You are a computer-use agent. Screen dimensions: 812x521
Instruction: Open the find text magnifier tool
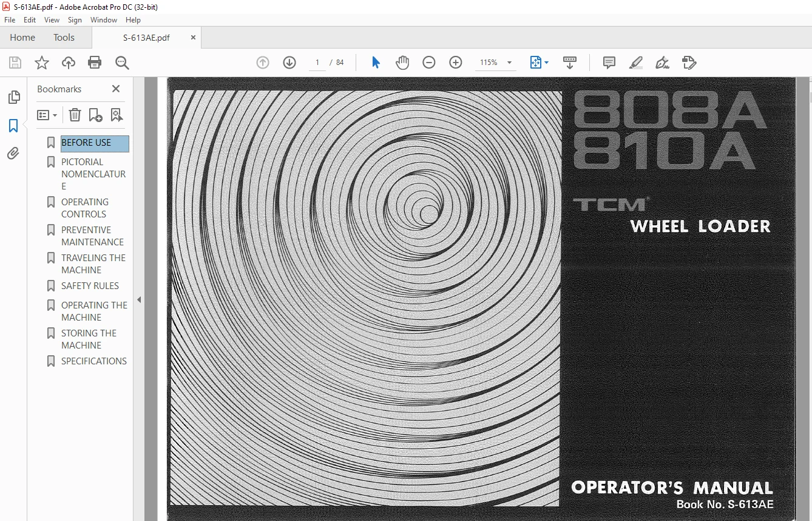(x=122, y=63)
